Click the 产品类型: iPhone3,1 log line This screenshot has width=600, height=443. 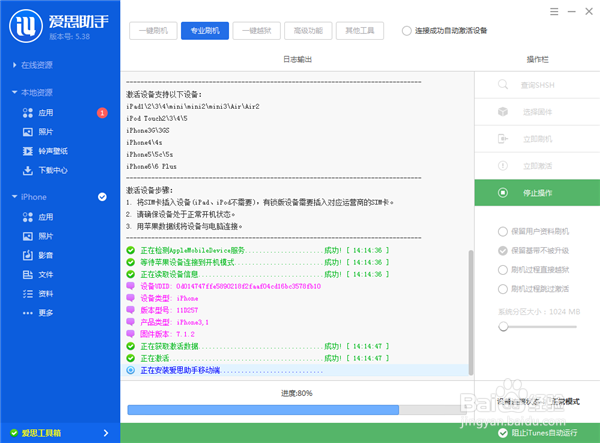coord(174,322)
